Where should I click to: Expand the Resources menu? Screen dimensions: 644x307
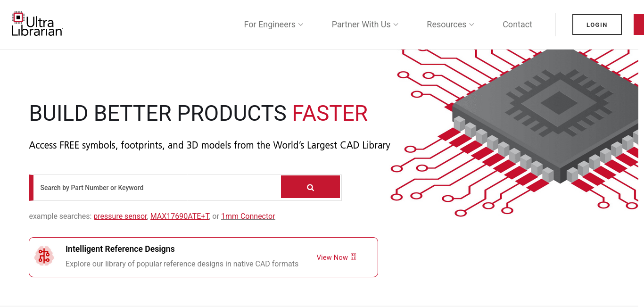[x=450, y=25]
